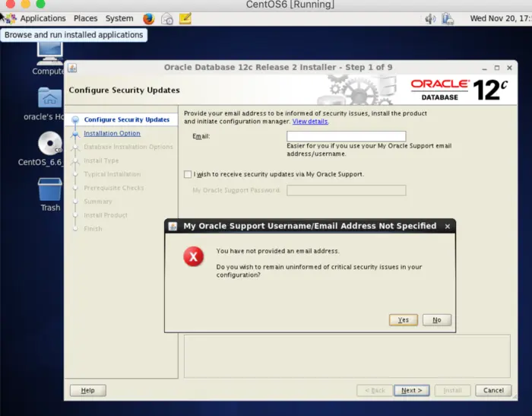Open the View details link
The height and width of the screenshot is (416, 532).
click(310, 122)
